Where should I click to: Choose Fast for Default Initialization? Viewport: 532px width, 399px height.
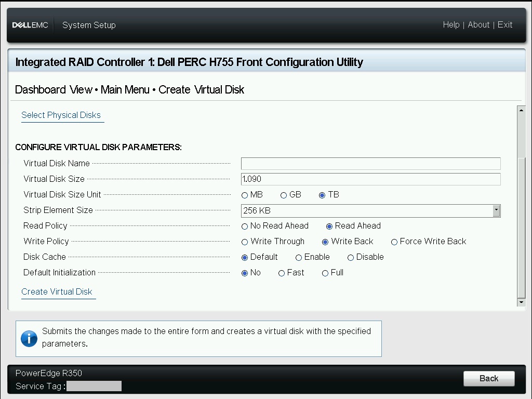point(281,273)
